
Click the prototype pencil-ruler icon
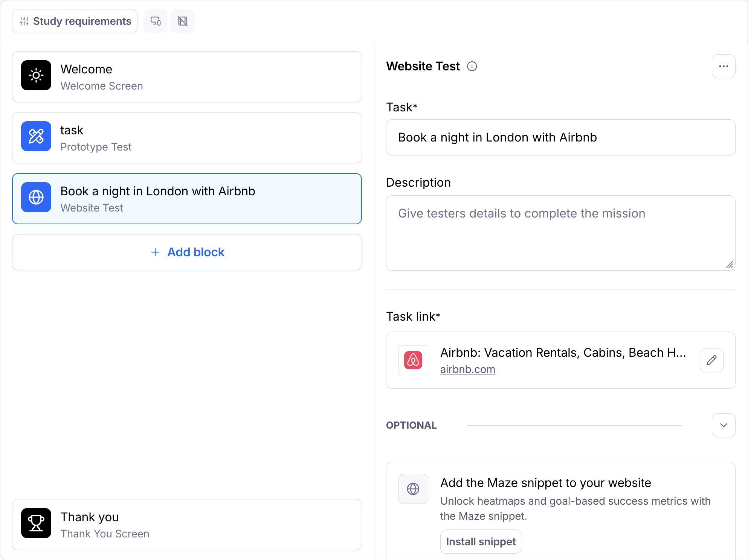(x=36, y=136)
